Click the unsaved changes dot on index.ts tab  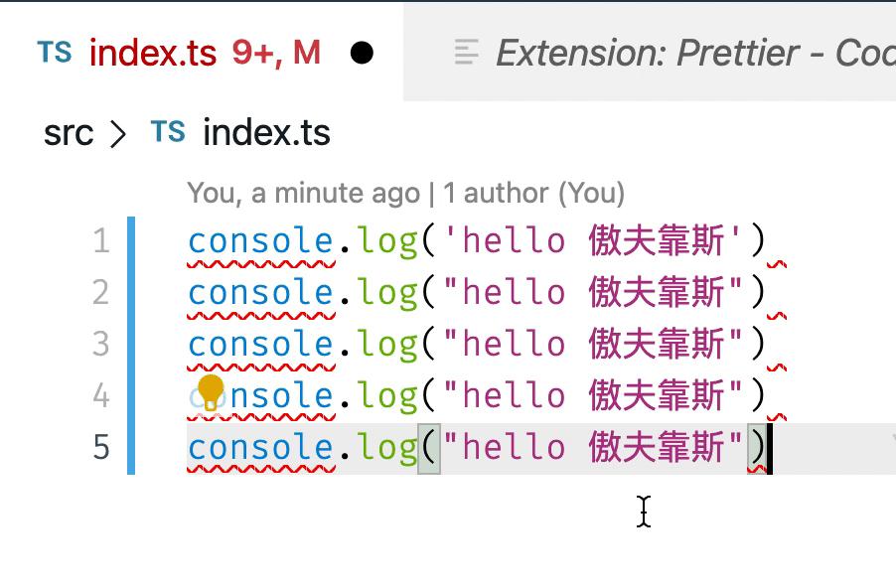(360, 54)
